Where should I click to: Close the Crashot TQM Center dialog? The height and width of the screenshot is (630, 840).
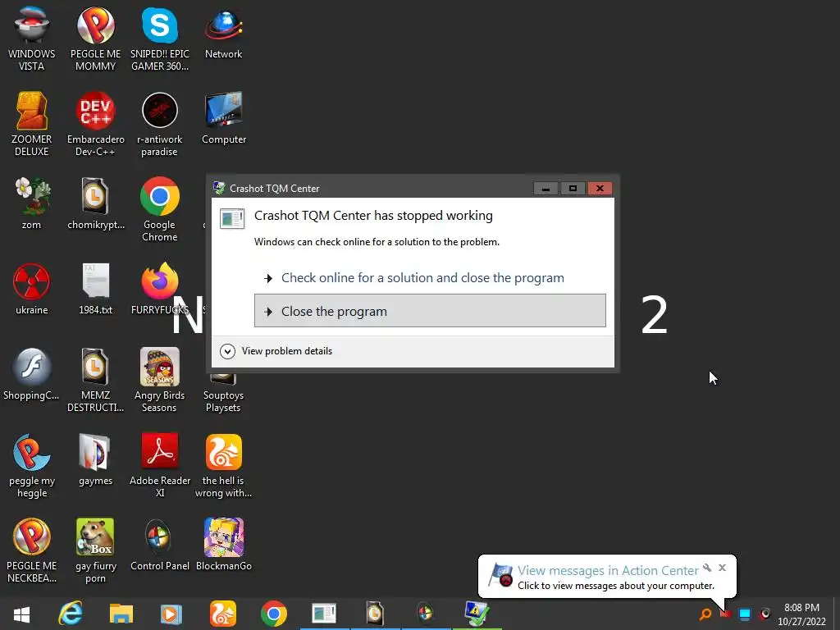click(600, 188)
